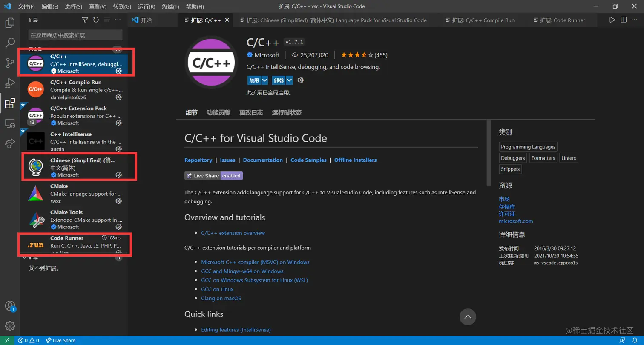Image resolution: width=644 pixels, height=345 pixels.
Task: Open the Offline Installers link
Action: [x=356, y=160]
